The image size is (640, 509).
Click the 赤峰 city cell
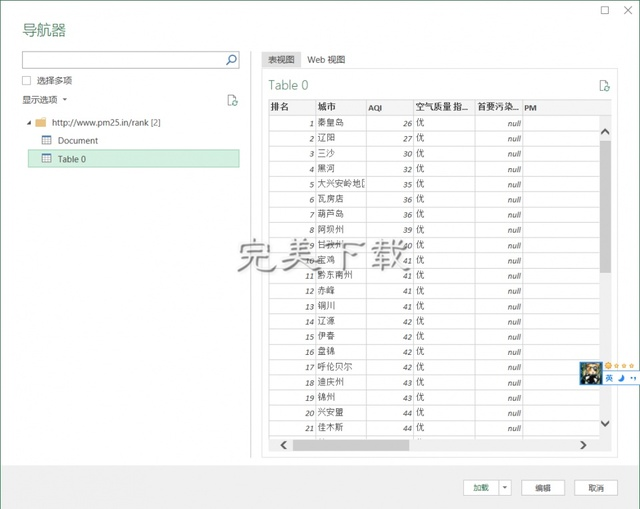(341, 291)
